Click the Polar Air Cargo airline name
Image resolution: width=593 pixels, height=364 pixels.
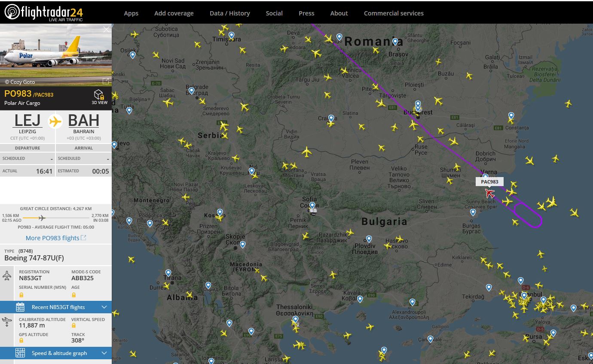[22, 103]
